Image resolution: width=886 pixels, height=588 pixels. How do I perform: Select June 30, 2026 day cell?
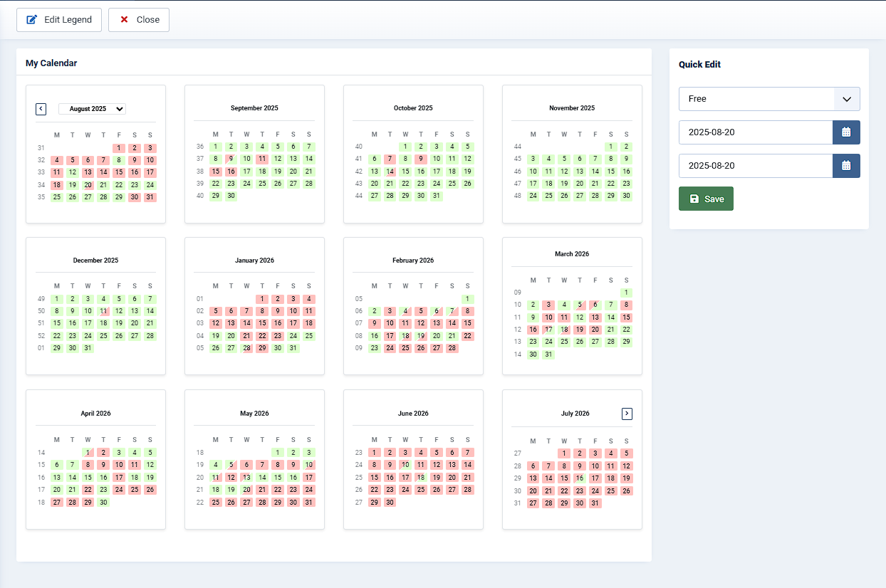click(x=390, y=502)
